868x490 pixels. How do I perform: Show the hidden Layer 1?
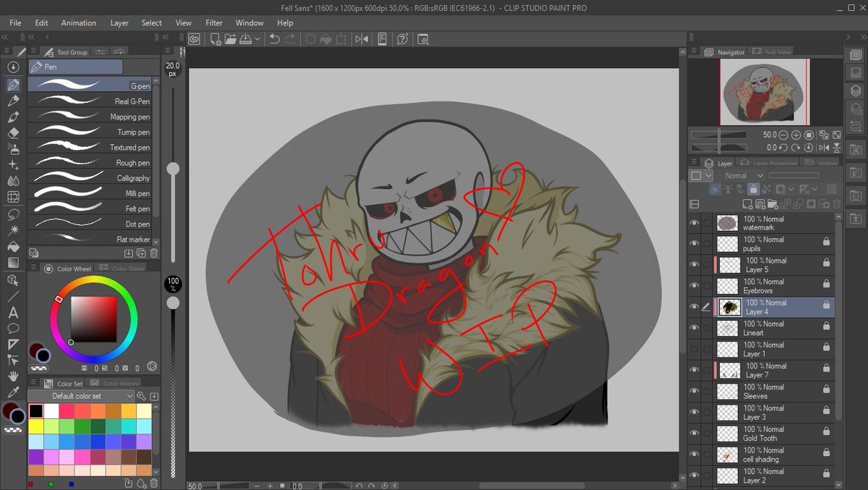point(694,349)
